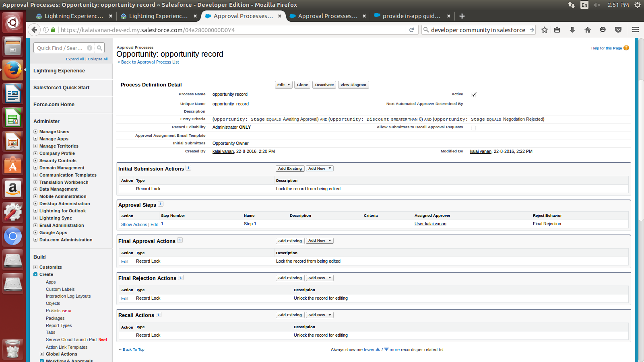
Task: Open Add New dropdown under Final Approval Actions
Action: coord(320,241)
